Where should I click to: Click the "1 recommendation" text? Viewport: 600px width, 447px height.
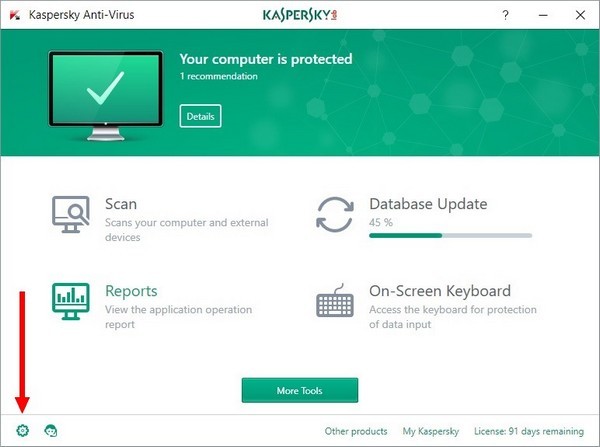[218, 76]
